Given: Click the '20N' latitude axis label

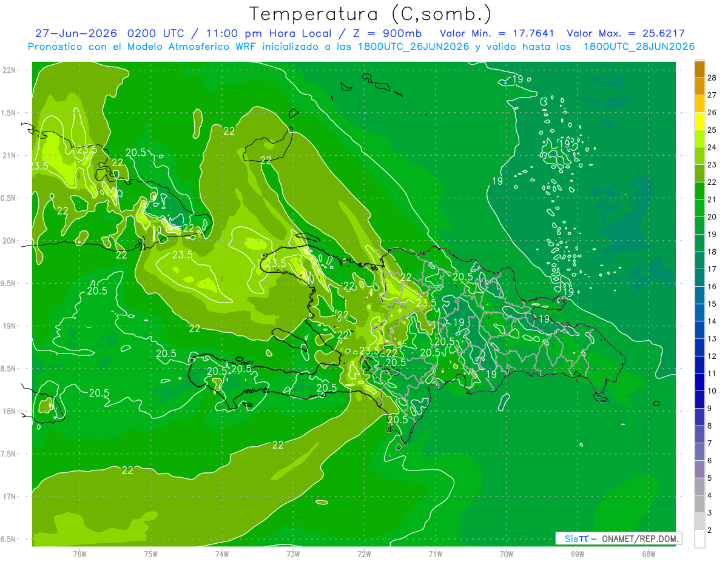Looking at the screenshot, I should 10,241.
